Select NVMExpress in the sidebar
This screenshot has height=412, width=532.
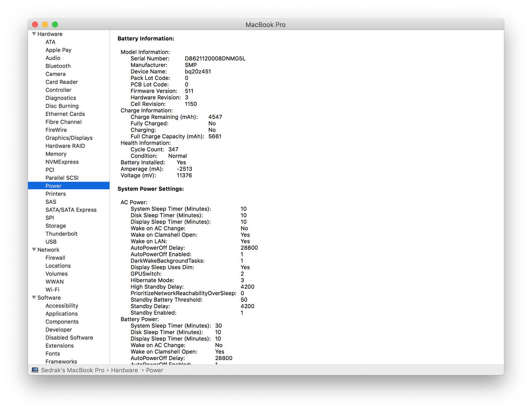(62, 162)
